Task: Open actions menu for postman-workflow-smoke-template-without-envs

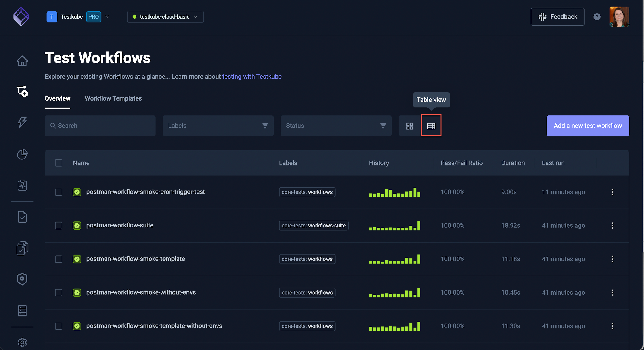Action: pyautogui.click(x=613, y=326)
